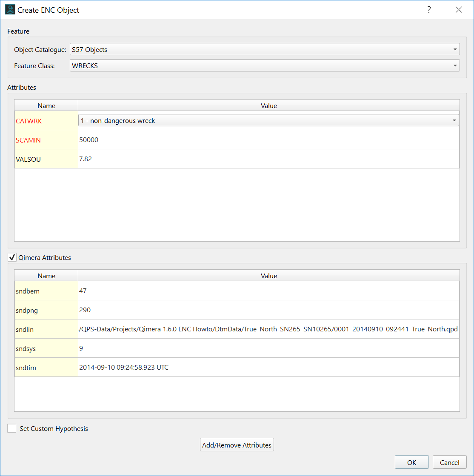Click the Attributes table Name column header
The height and width of the screenshot is (476, 474).
point(46,105)
